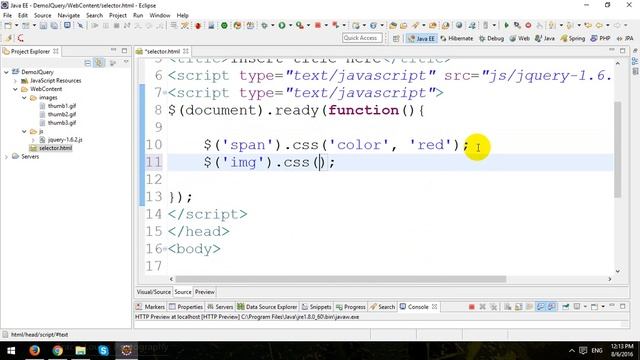
Task: Click the Save All toolbar icon
Action: point(54,25)
